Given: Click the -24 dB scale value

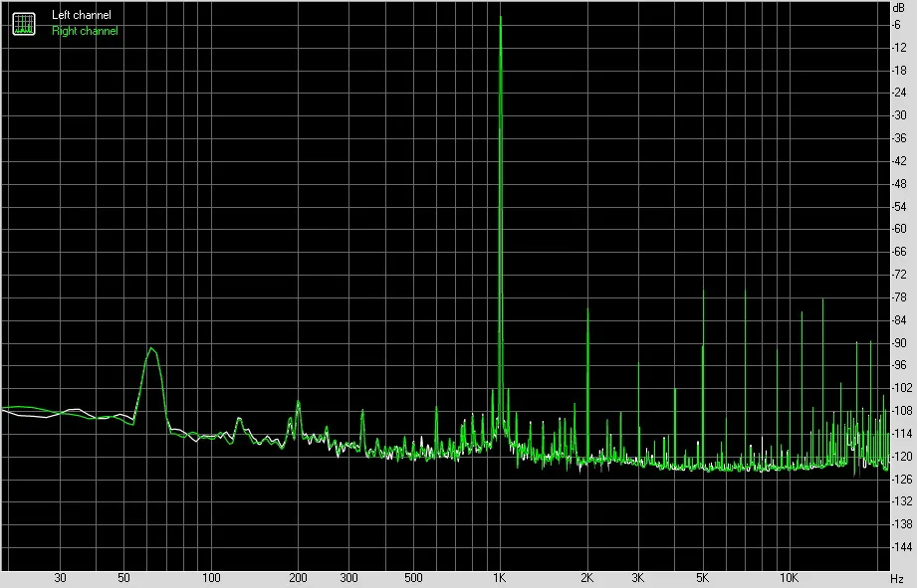Looking at the screenshot, I should point(899,93).
